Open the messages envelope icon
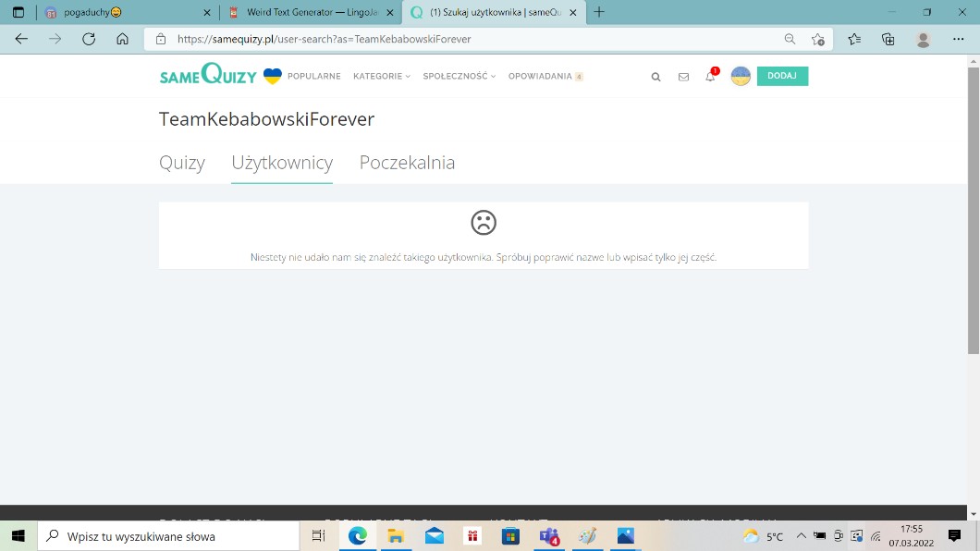The image size is (980, 551). [x=683, y=77]
